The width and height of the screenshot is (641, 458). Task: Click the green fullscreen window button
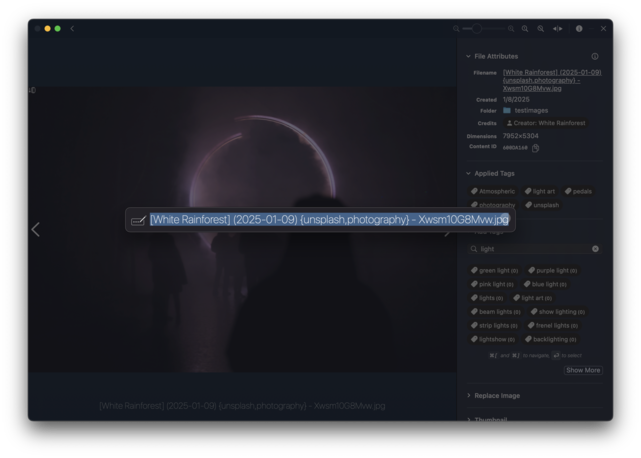click(x=58, y=29)
